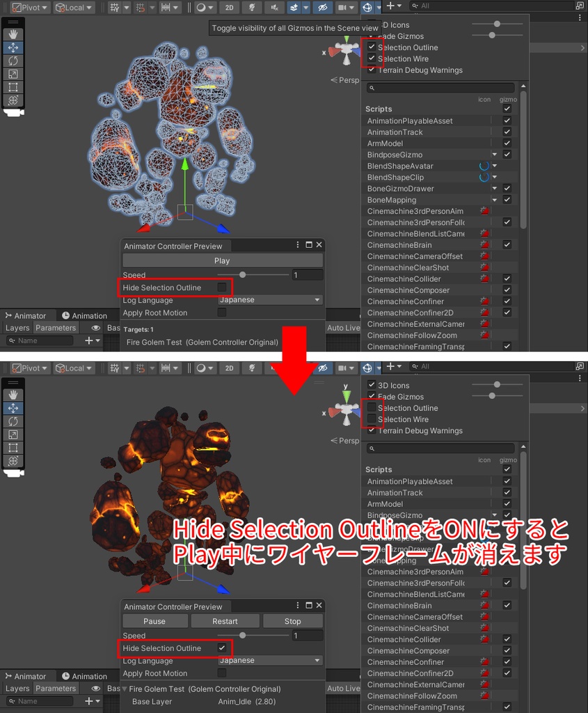Click CinemachineBrain icon in upper gizmo list

tap(485, 244)
